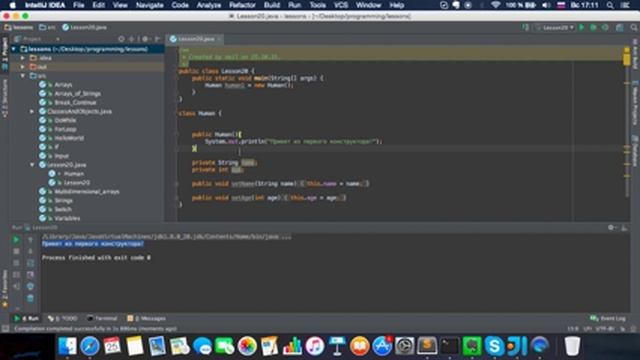This screenshot has width=640, height=360.
Task: Open the Project Structure toolbar icon
Action: 620,27
